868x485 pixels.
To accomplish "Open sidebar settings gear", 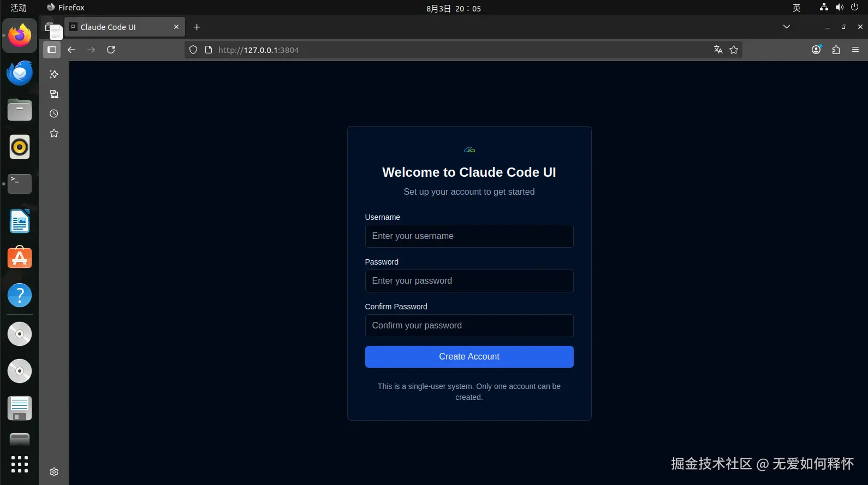I will tap(54, 472).
